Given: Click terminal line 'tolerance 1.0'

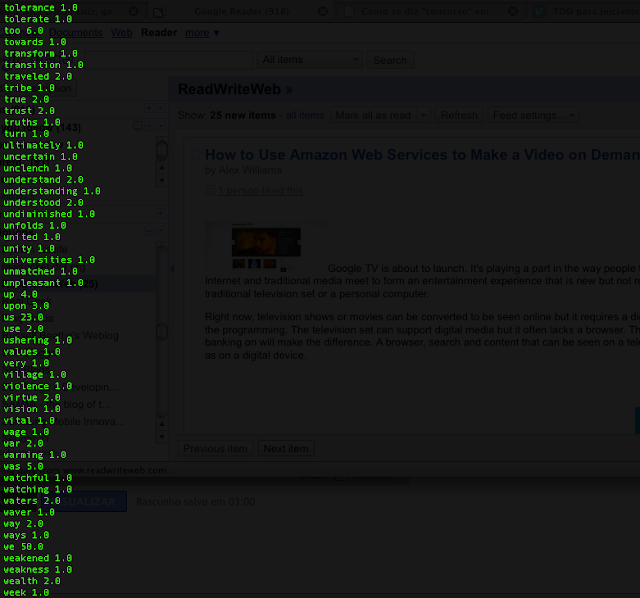Looking at the screenshot, I should click(40, 8).
